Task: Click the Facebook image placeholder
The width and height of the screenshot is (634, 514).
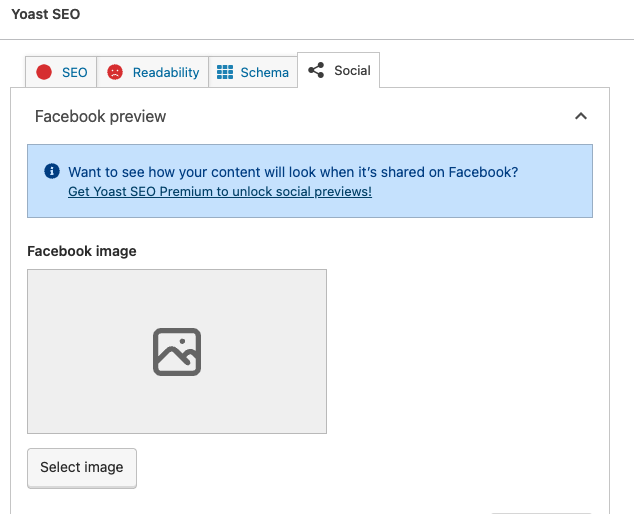Action: tap(177, 351)
